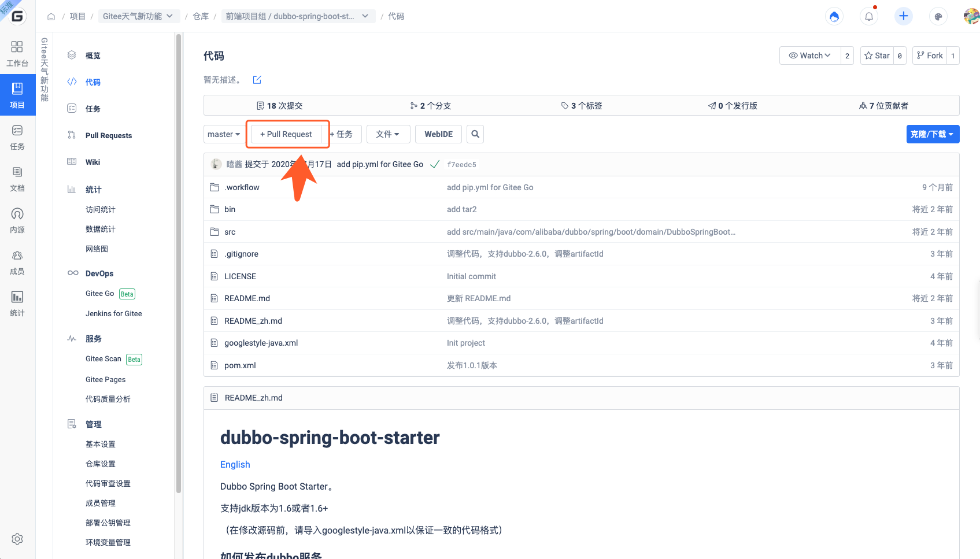Open the settings gear at bottom-left
This screenshot has width=980, height=559.
coord(17,539)
